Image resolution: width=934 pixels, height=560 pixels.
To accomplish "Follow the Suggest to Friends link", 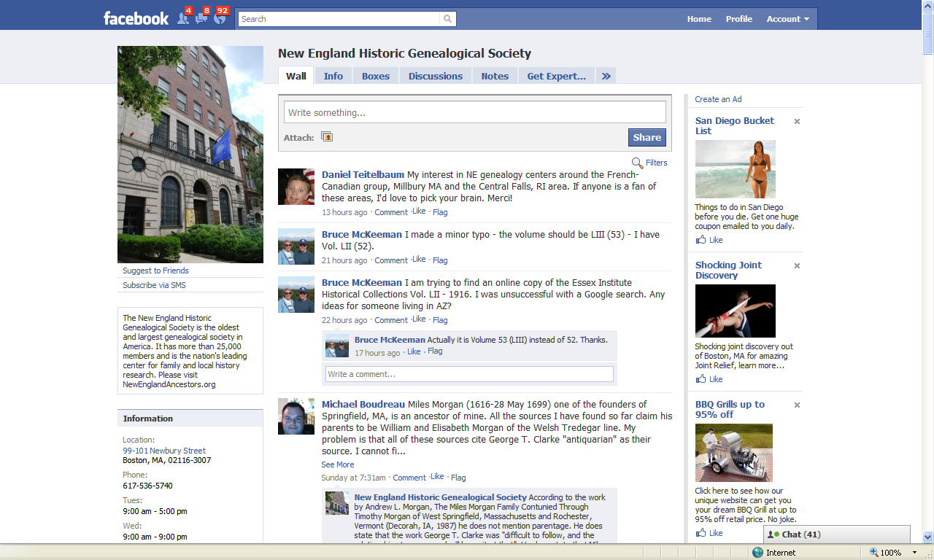I will [x=157, y=271].
